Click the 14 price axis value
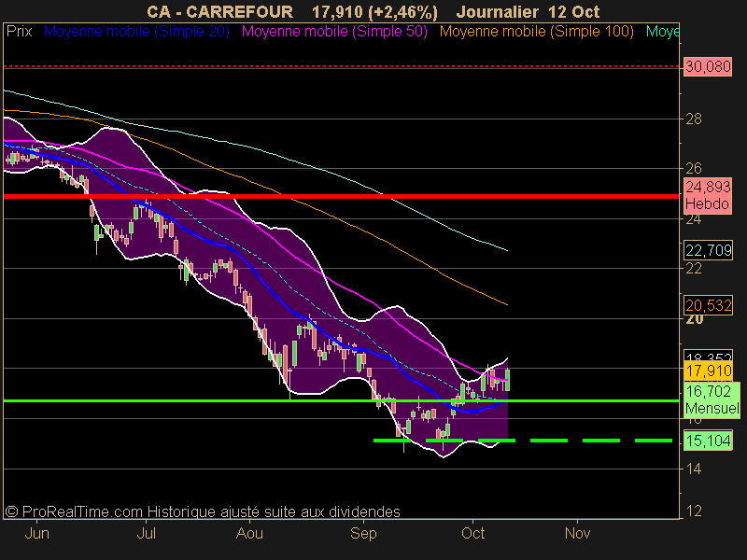The width and height of the screenshot is (747, 560). coord(694,469)
